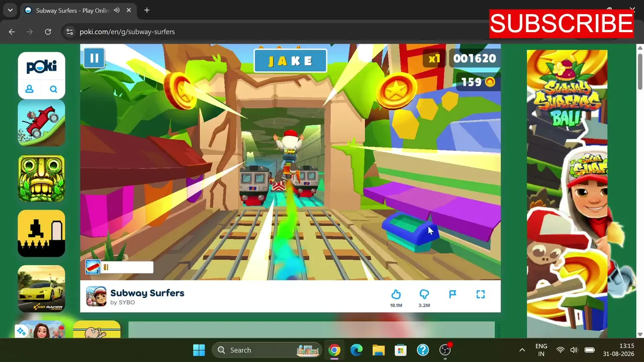Screen dimensions: 644x362
Task: Enter fullscreen mode for the game
Action: point(480,294)
